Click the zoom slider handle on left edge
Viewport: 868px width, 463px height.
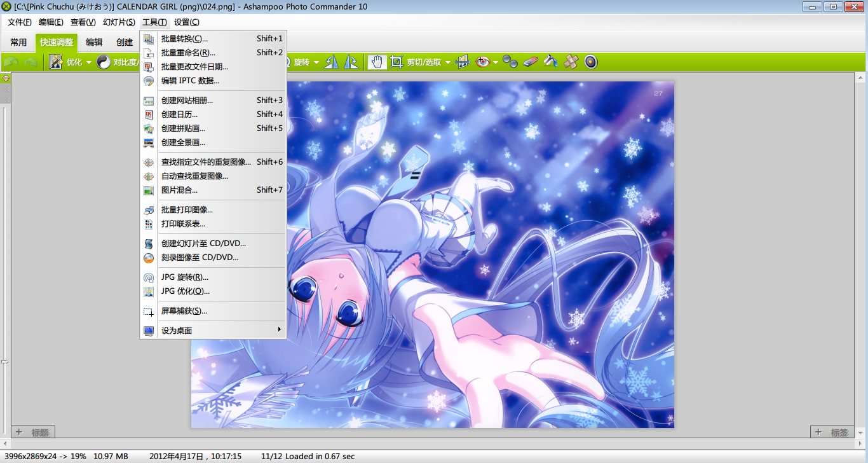coord(5,361)
